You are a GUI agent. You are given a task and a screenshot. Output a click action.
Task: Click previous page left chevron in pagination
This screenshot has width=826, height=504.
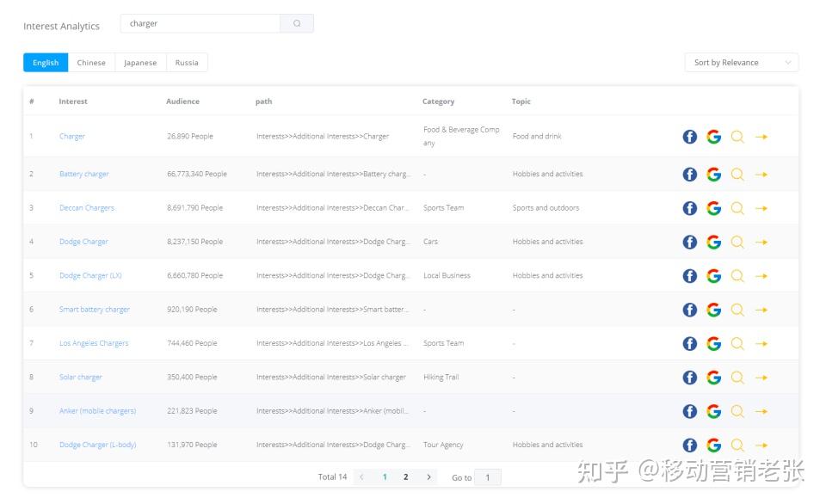tap(361, 477)
